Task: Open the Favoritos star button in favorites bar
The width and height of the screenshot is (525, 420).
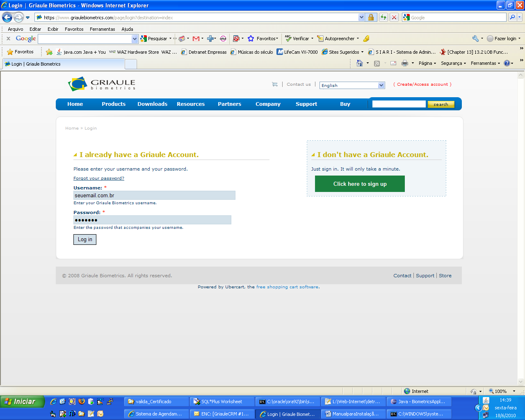Action: (x=20, y=52)
